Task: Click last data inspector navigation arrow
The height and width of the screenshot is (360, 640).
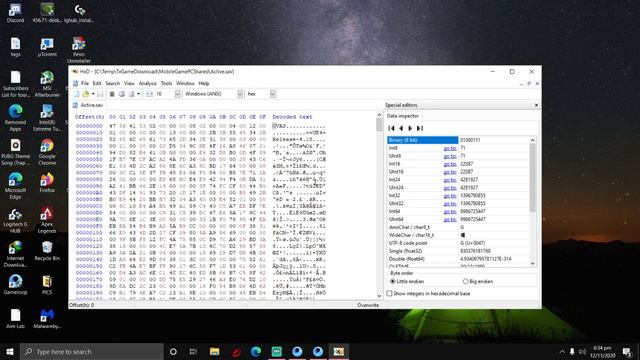Action: [420, 128]
